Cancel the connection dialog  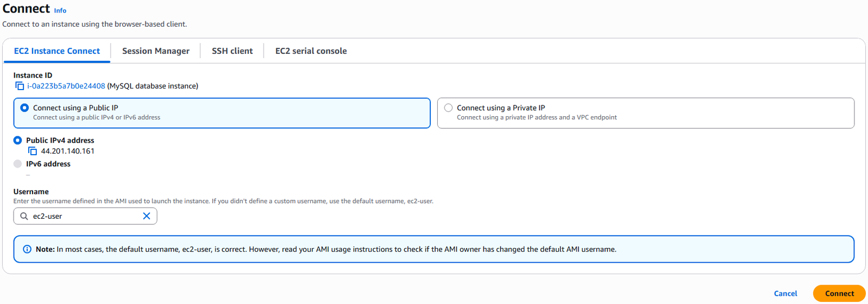(786, 294)
